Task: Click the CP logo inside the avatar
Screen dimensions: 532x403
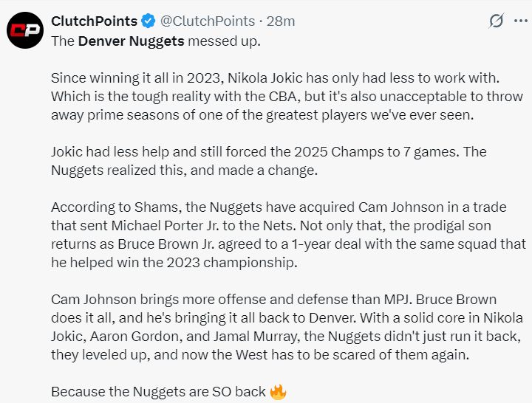Action: tap(24, 31)
